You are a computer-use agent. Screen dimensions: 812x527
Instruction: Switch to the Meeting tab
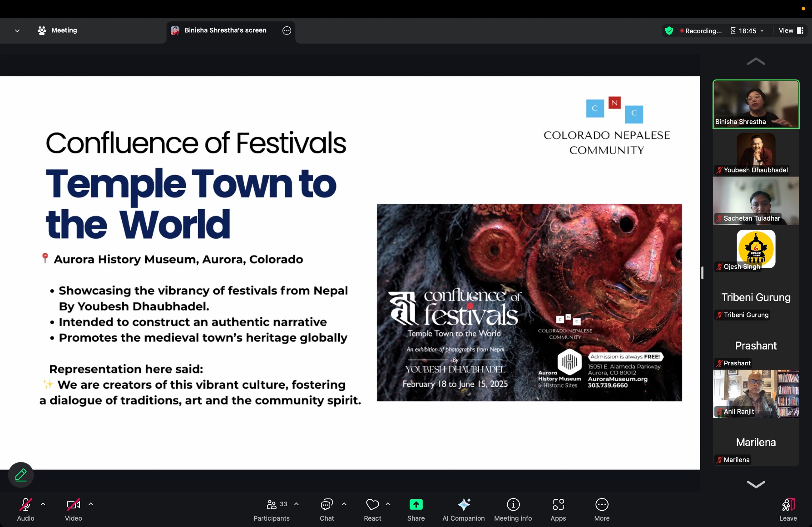(57, 31)
